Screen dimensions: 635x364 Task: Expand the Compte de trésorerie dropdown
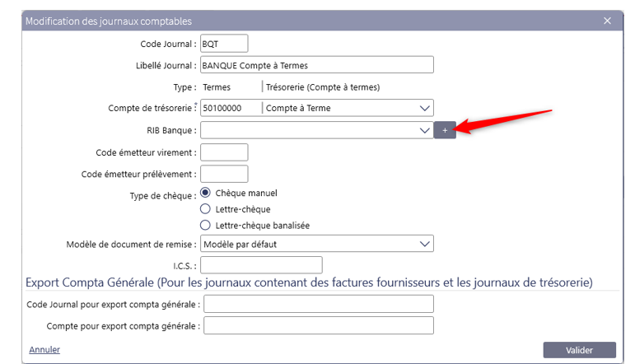pos(424,108)
